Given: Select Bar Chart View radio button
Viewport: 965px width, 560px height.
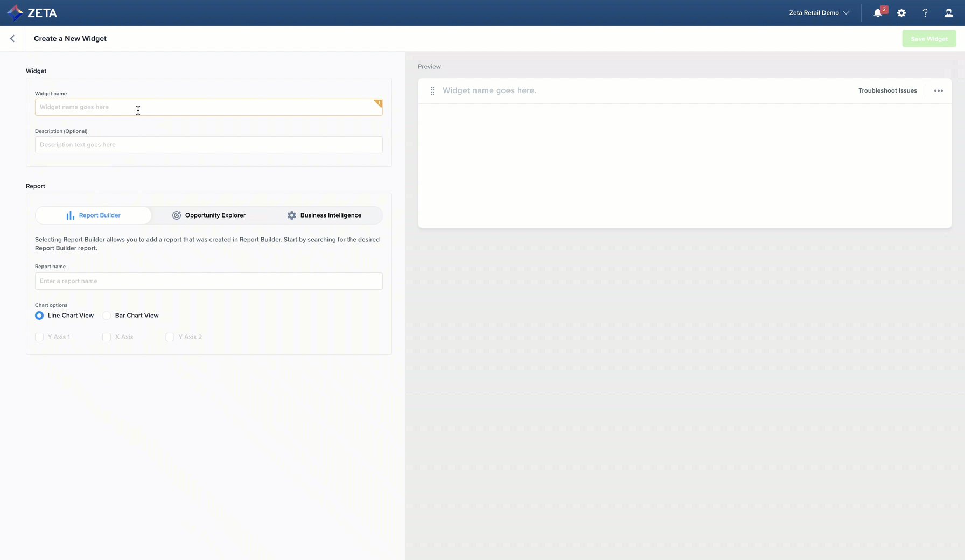Looking at the screenshot, I should point(107,316).
